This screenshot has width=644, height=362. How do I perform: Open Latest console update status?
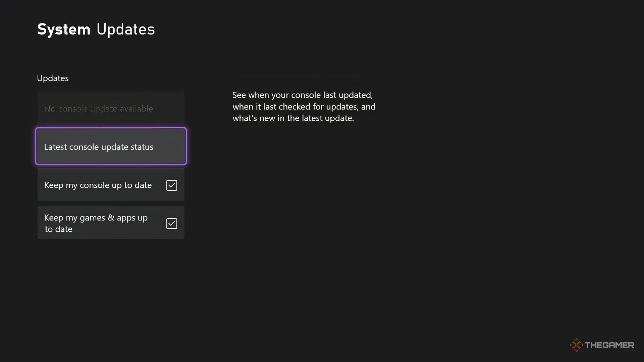tap(111, 146)
